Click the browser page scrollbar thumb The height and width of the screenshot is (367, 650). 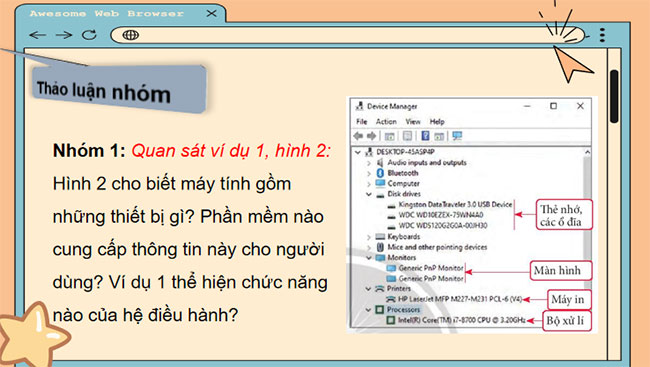tap(614, 96)
